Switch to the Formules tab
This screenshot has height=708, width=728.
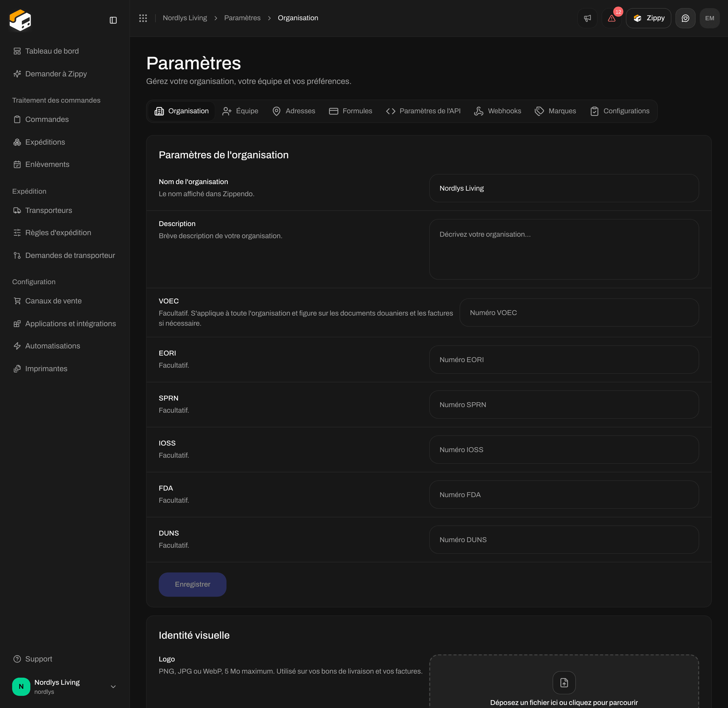click(x=351, y=111)
